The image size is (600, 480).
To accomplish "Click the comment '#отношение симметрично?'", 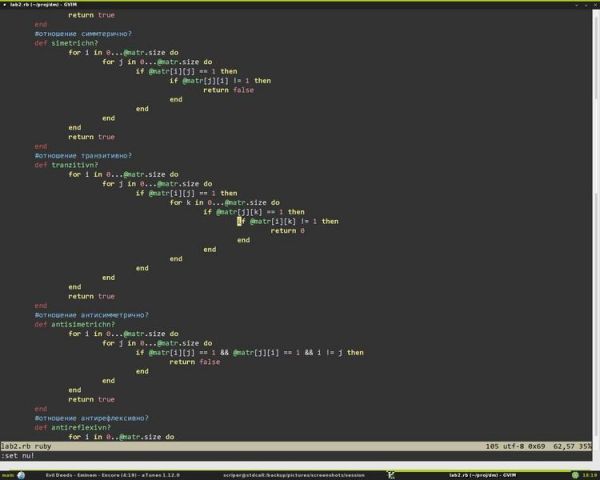I will pyautogui.click(x=83, y=34).
